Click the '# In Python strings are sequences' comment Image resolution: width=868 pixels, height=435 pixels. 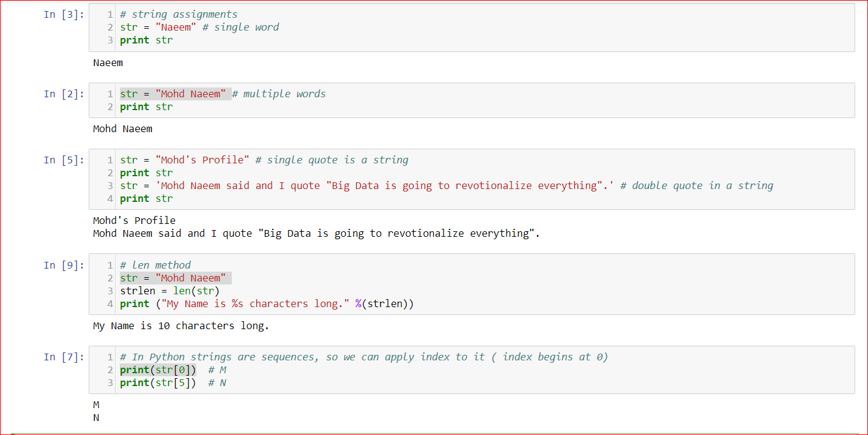tap(364, 357)
